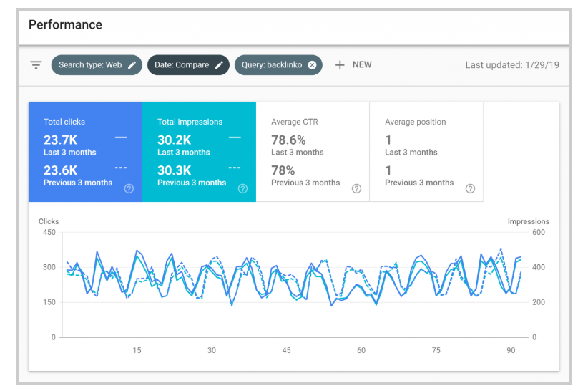
Task: Click the Date: Compare chip
Action: (188, 65)
